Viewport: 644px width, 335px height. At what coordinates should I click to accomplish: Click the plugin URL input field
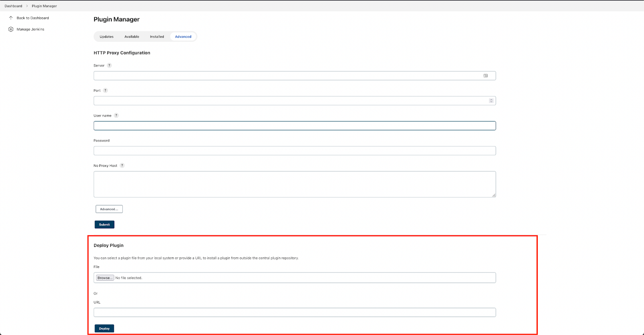pyautogui.click(x=295, y=312)
